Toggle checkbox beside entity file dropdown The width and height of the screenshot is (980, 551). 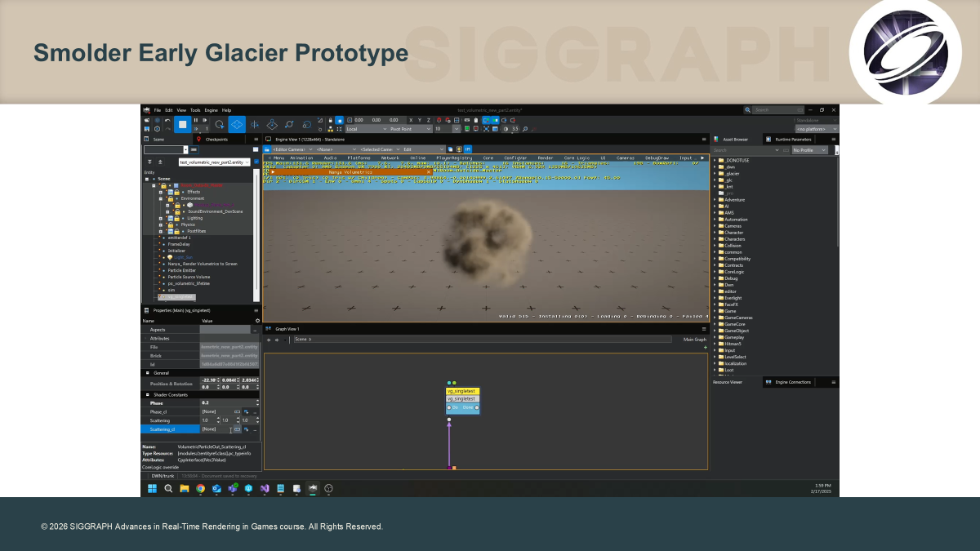pyautogui.click(x=256, y=162)
